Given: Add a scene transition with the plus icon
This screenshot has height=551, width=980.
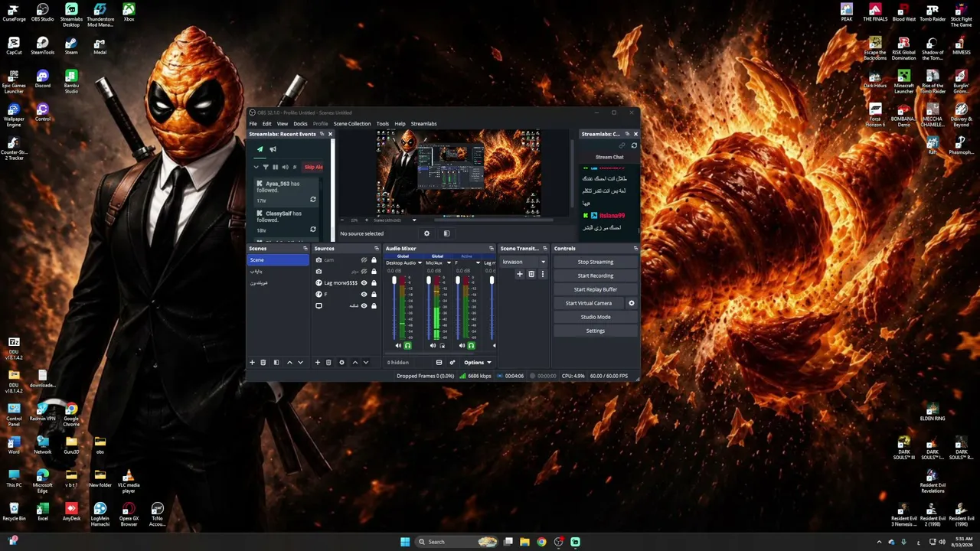Looking at the screenshot, I should [x=520, y=274].
